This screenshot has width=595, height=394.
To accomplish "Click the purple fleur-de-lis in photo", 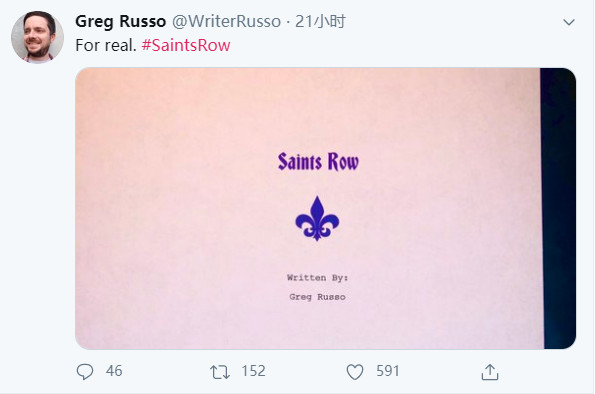I will pos(317,219).
